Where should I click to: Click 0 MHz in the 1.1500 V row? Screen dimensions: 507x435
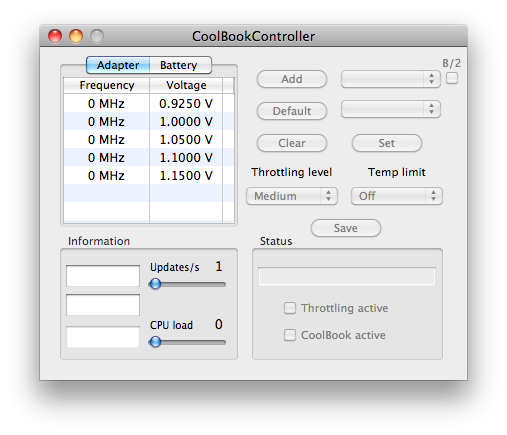tap(106, 176)
